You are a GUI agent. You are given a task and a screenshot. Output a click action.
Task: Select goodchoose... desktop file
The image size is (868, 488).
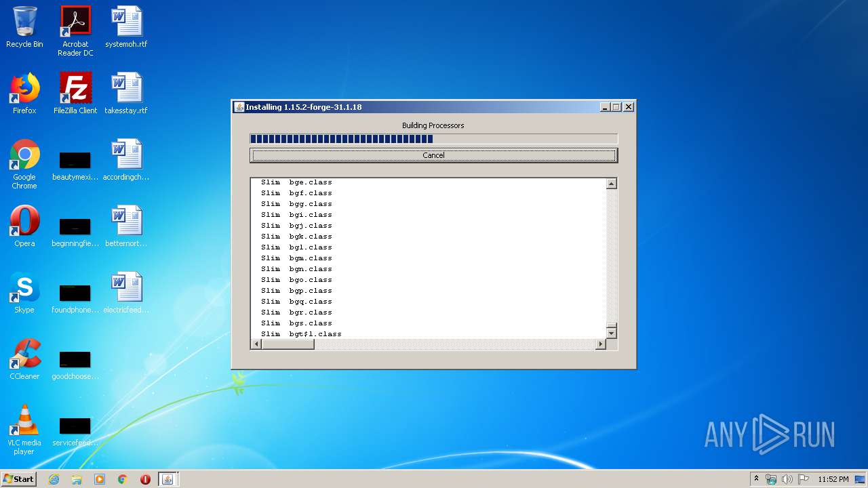[x=75, y=365]
